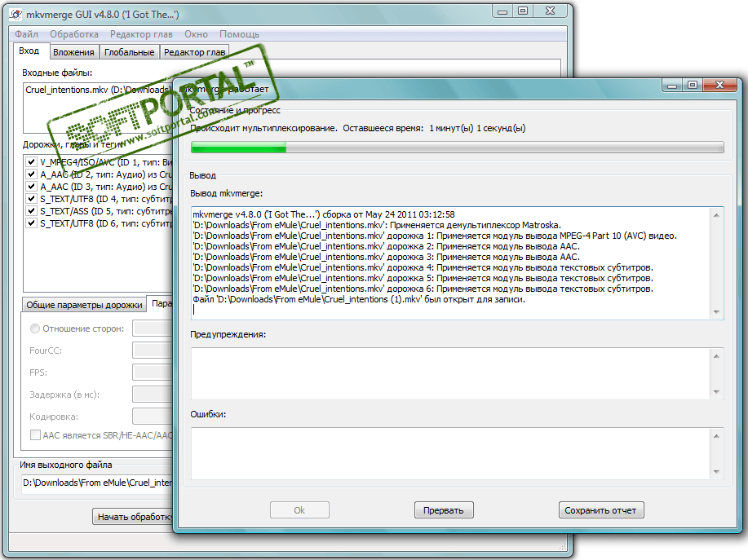The height and width of the screenshot is (560, 748).
Task: Open the Редактор глав menu
Action: click(x=141, y=34)
